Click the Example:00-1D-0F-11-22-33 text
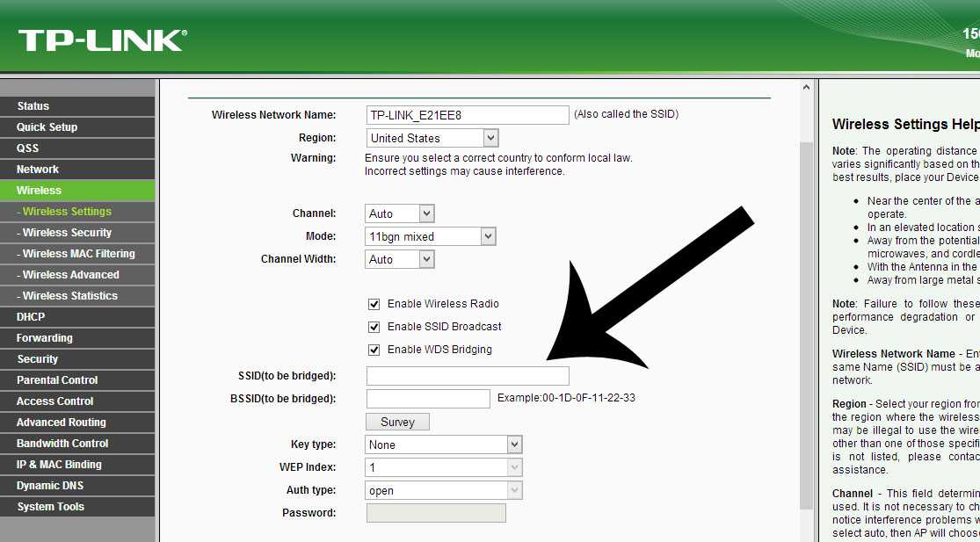The width and height of the screenshot is (980, 542). click(x=566, y=398)
